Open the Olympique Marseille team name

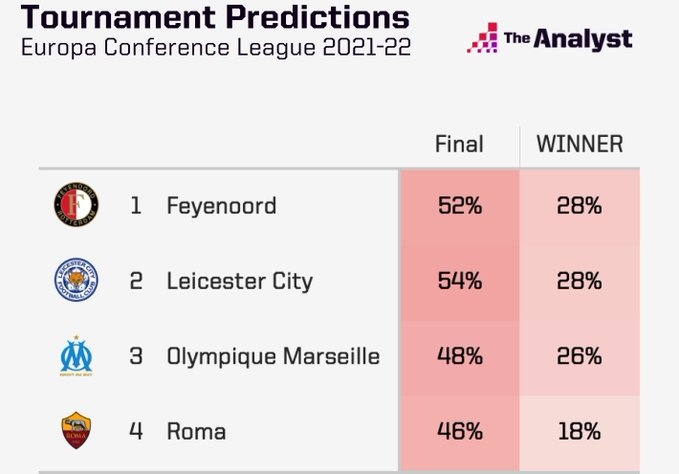coord(273,357)
